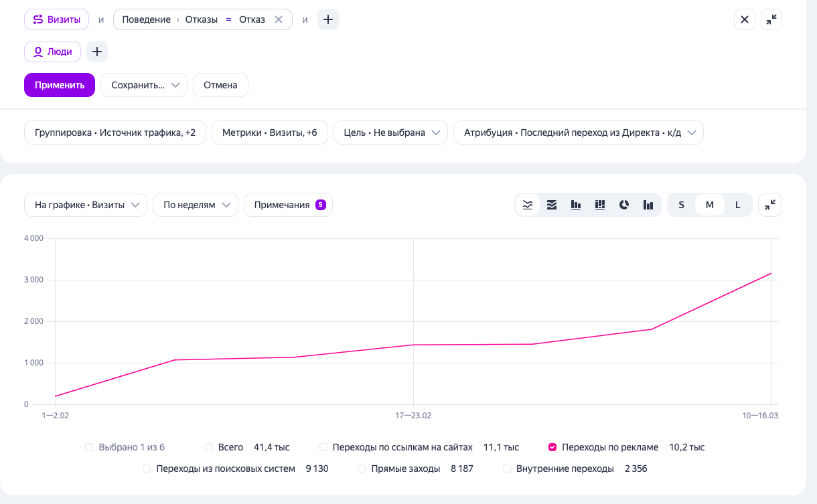Select the line chart type icon
This screenshot has width=817, height=504.
pyautogui.click(x=528, y=205)
